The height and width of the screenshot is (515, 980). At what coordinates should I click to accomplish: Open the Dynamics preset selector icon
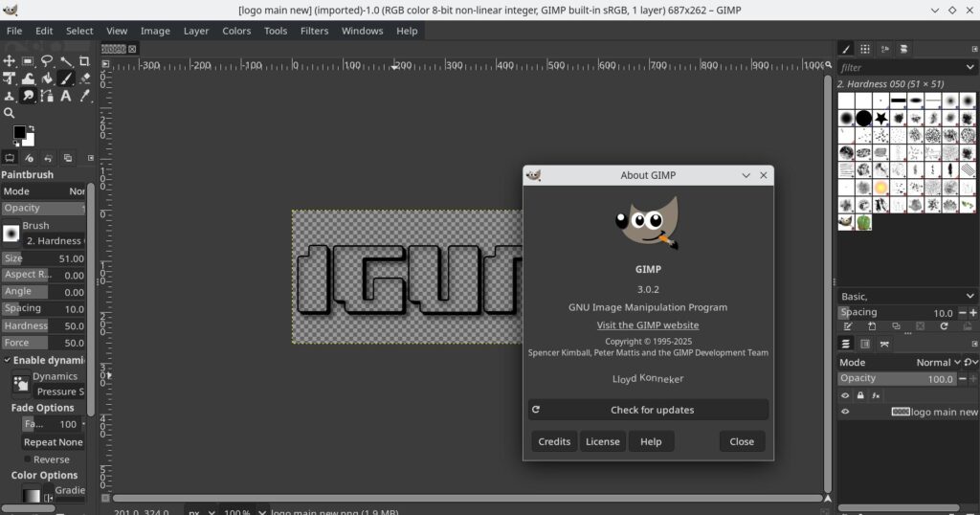(x=21, y=384)
